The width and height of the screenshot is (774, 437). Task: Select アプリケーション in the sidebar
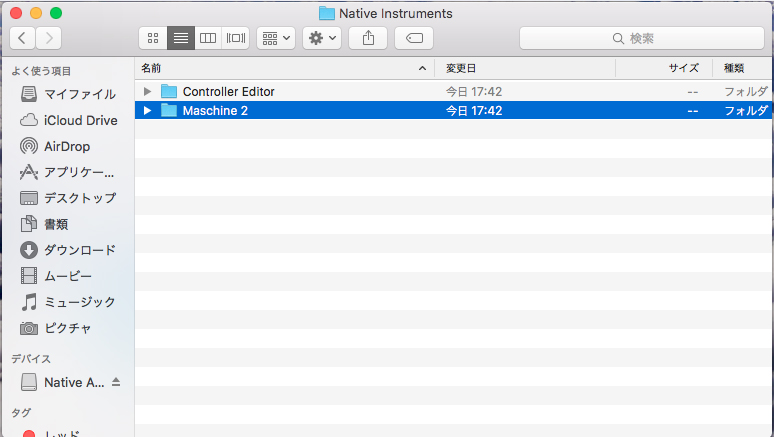point(79,172)
